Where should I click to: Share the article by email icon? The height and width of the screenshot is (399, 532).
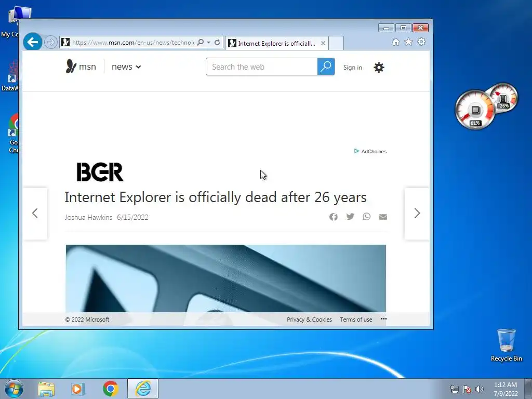tap(383, 217)
